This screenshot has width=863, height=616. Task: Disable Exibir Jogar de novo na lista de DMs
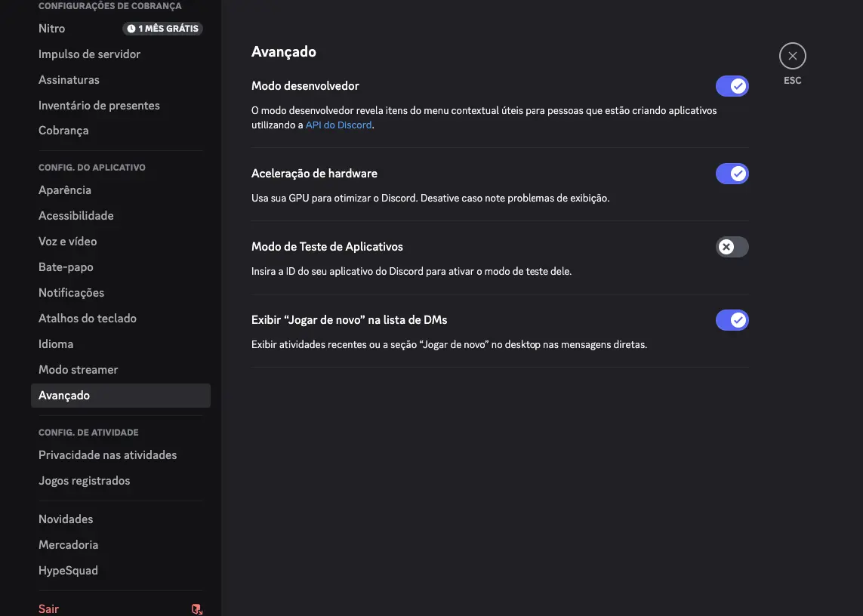[x=732, y=319]
